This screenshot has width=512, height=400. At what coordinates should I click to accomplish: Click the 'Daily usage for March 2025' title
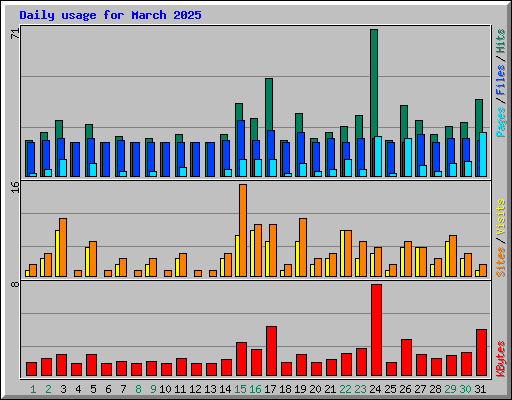tap(110, 15)
